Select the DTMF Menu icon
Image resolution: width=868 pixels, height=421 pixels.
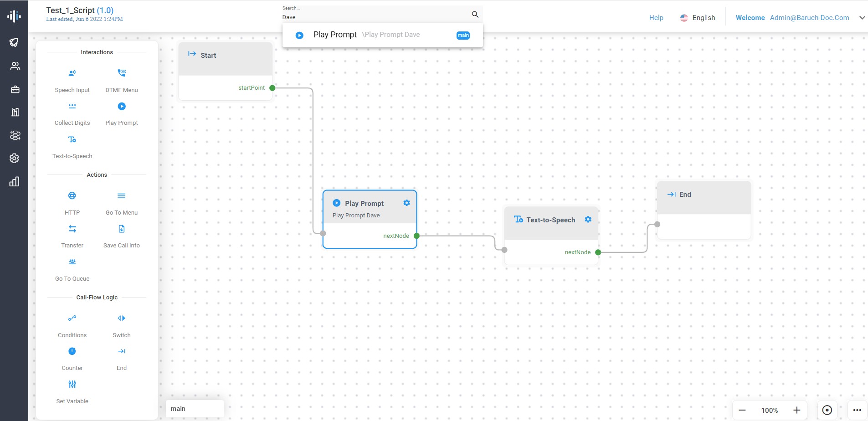[122, 73]
